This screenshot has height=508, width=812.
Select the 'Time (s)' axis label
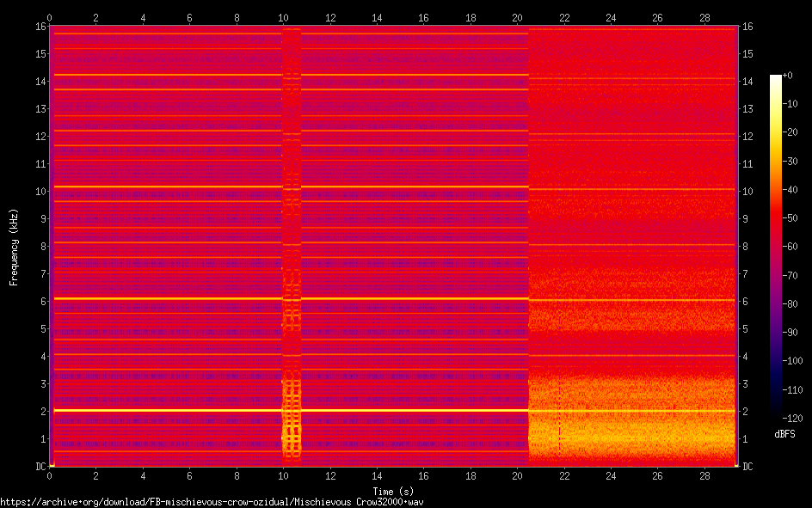[393, 491]
